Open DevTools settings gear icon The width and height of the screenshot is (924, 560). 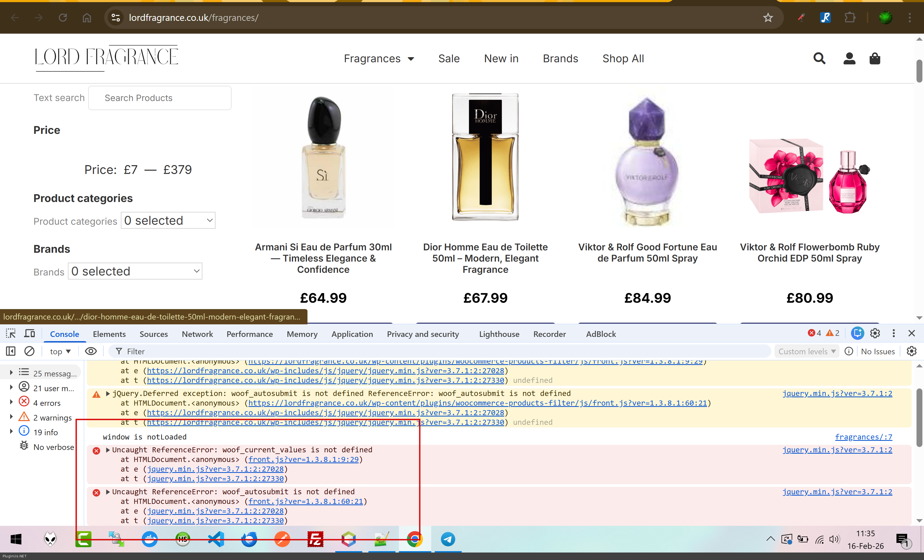pyautogui.click(x=875, y=333)
